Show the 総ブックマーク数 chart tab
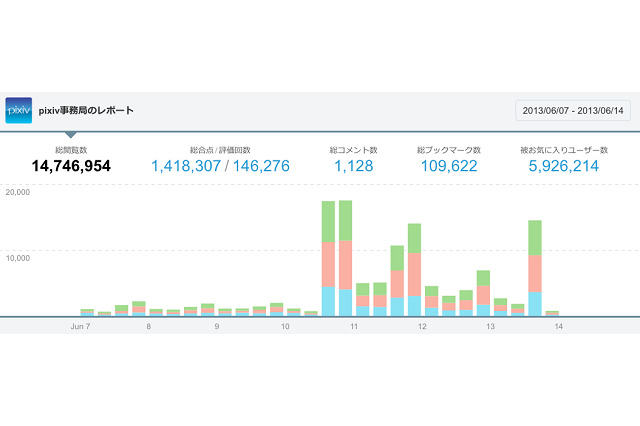Screen dimensions: 640x426 (448, 150)
